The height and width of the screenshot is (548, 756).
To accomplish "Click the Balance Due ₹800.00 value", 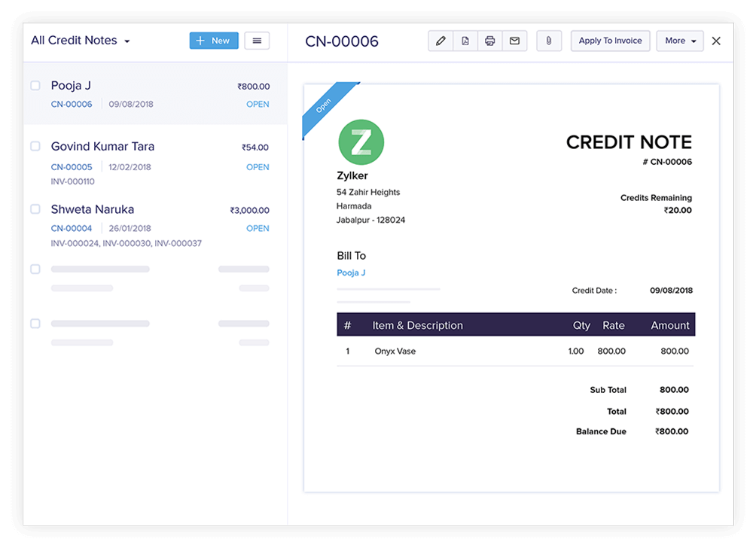I will click(672, 431).
